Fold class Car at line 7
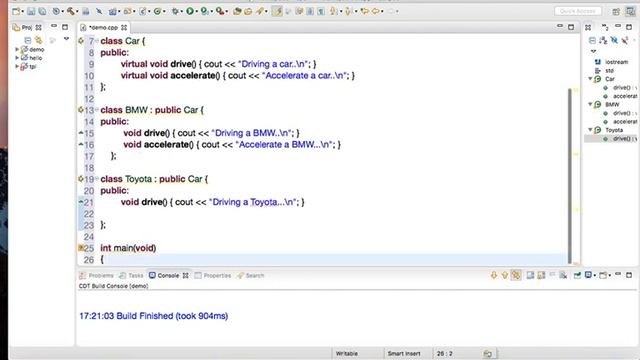The width and height of the screenshot is (640, 360). pyautogui.click(x=97, y=40)
